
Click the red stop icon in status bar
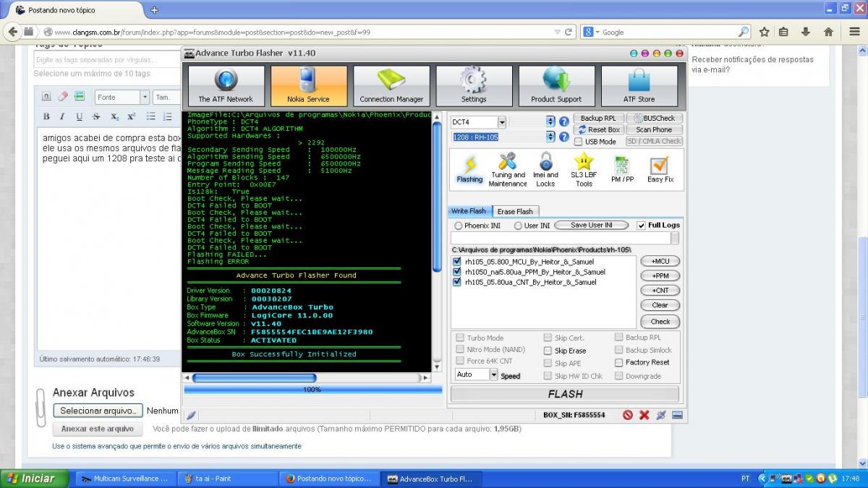point(628,415)
